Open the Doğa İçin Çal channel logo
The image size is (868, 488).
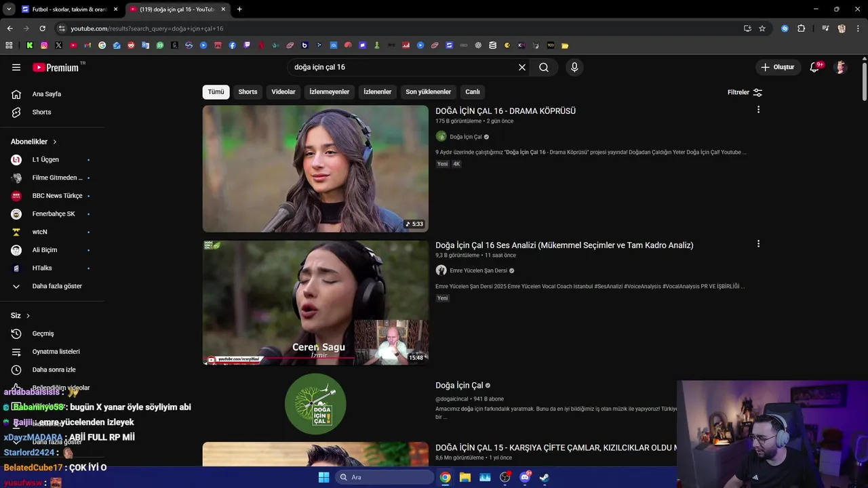click(x=315, y=404)
